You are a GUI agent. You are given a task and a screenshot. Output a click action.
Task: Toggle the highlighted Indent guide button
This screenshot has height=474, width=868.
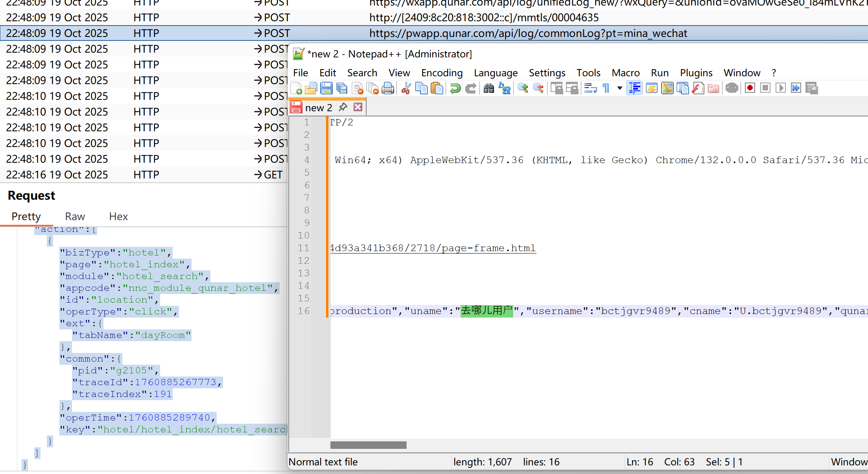[x=634, y=88]
